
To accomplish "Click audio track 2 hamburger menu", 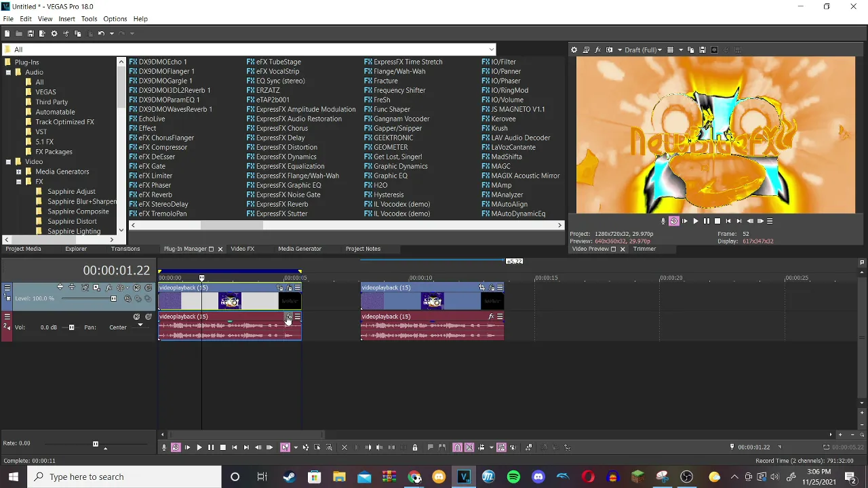I will (7, 317).
